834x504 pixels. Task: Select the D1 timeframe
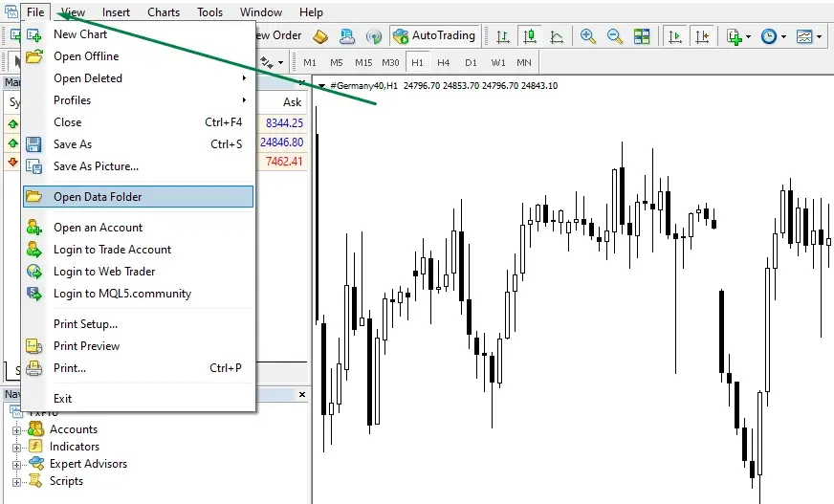pos(471,63)
